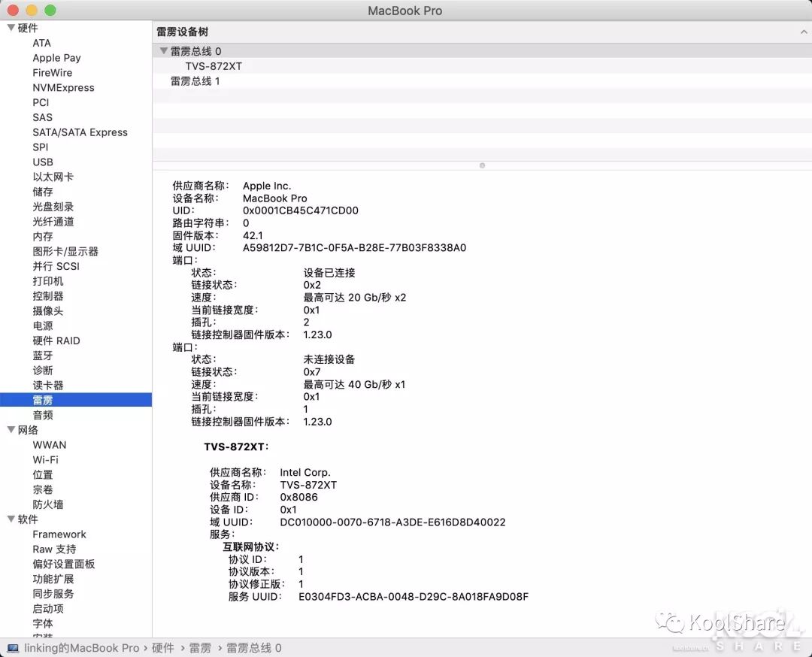
Task: Collapse the 硬件 hardware section
Action: coord(11,28)
